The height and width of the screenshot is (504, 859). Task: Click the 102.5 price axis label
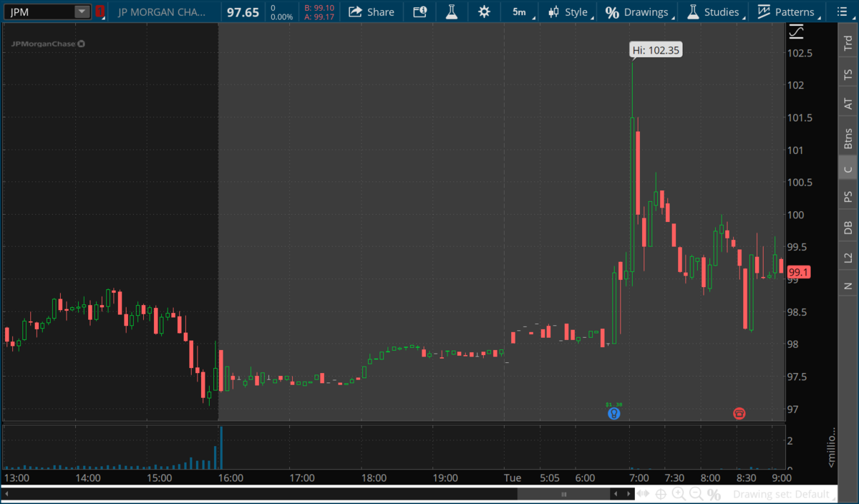coord(800,54)
